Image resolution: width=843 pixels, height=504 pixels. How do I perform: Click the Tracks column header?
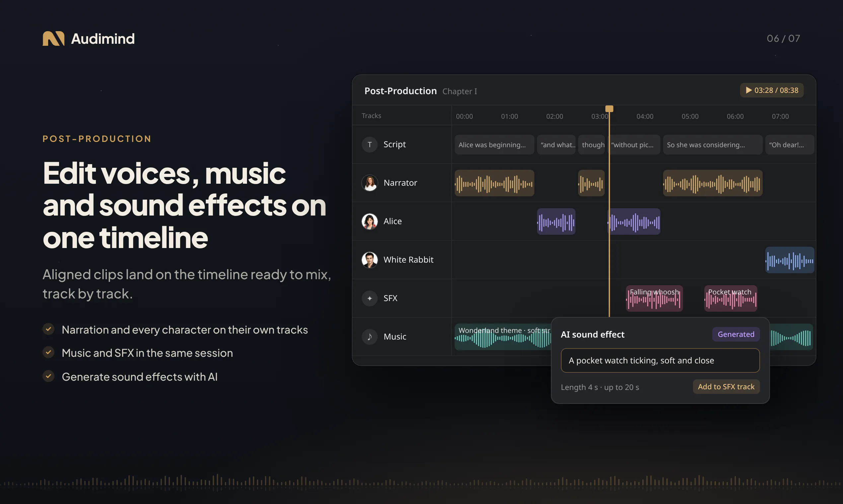click(371, 115)
